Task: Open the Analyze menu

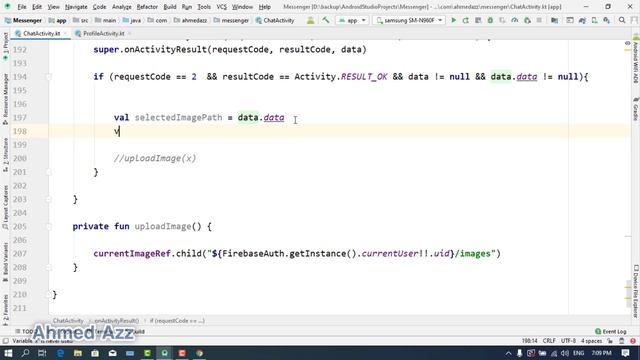Action: click(122, 7)
